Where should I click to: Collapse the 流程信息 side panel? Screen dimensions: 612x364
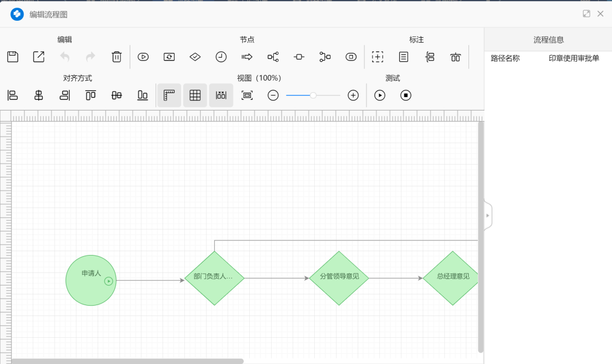coord(488,216)
